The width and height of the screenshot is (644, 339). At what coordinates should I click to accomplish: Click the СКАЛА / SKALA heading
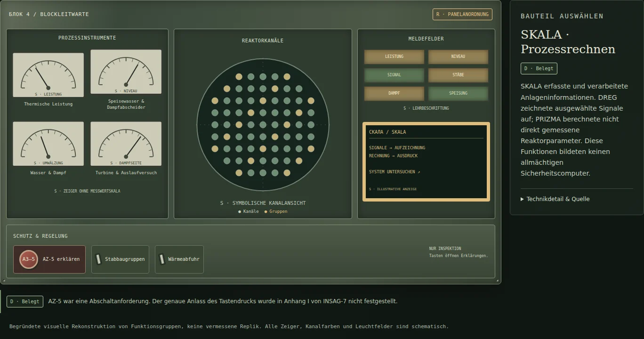(387, 132)
